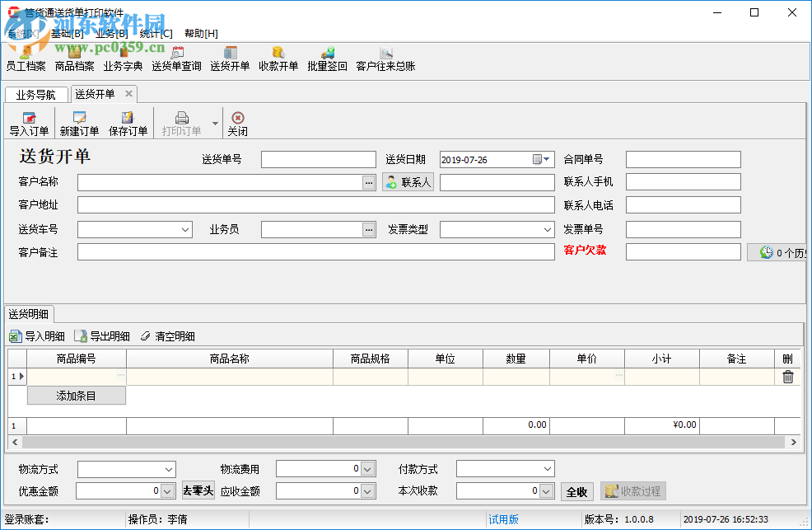Open the 送货车号 dropdown
The width and height of the screenshot is (812, 530).
click(x=184, y=229)
